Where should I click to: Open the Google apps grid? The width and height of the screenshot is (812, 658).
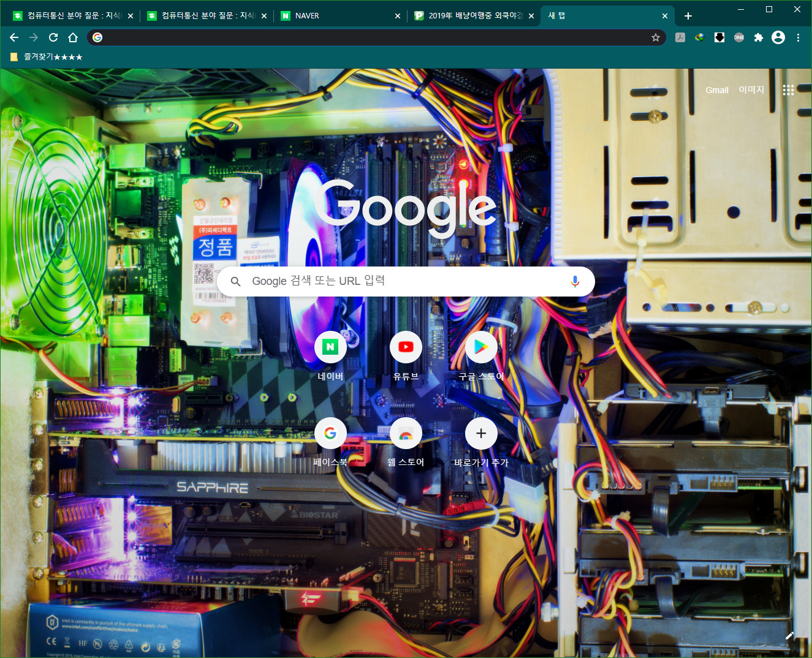[788, 90]
